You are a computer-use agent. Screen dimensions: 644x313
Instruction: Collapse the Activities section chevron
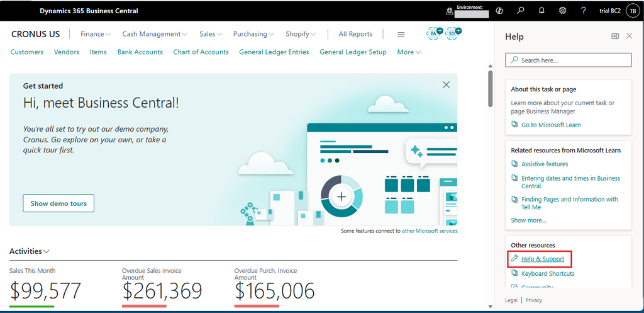coord(47,251)
